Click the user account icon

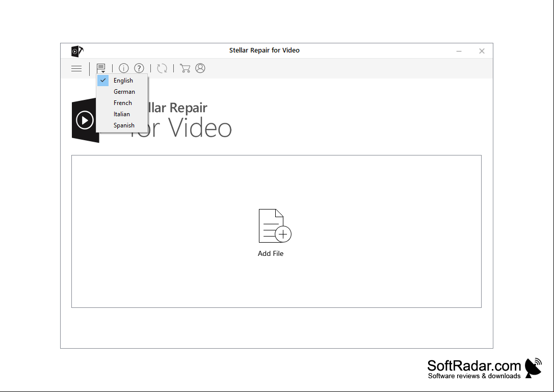(200, 68)
